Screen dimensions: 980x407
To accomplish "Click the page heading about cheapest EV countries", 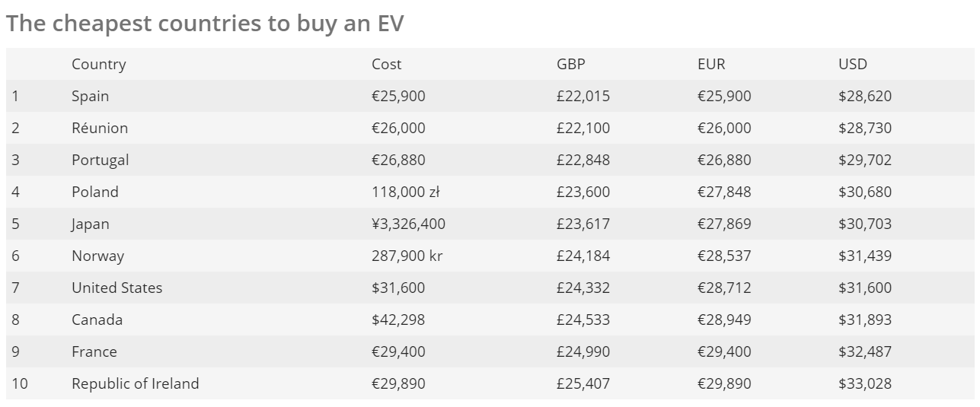I will tap(205, 24).
